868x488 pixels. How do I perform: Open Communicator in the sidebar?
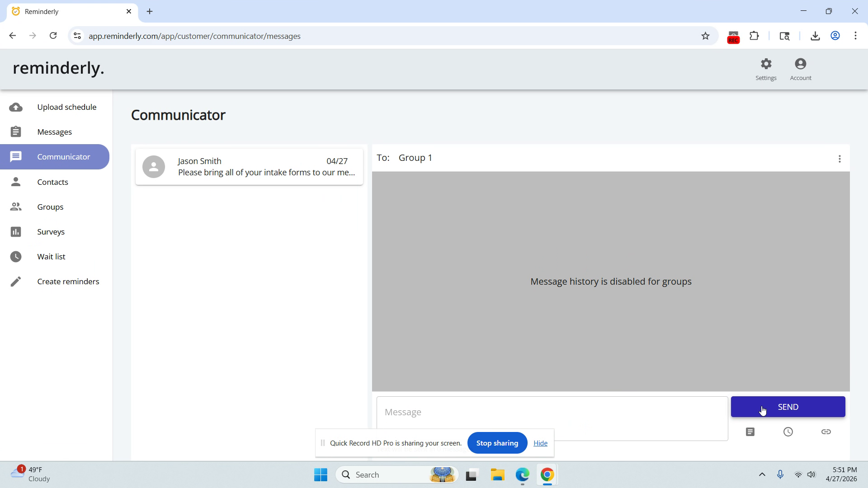click(x=55, y=157)
